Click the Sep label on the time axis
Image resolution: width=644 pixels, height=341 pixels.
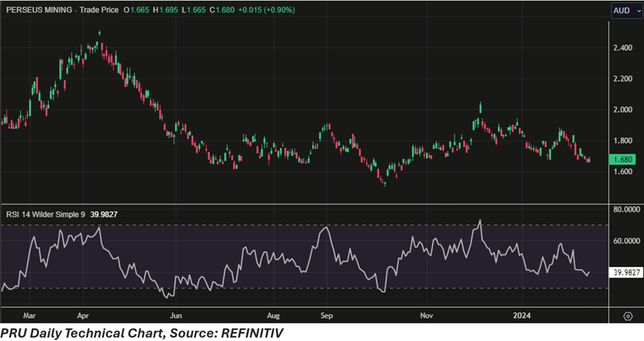pos(326,315)
